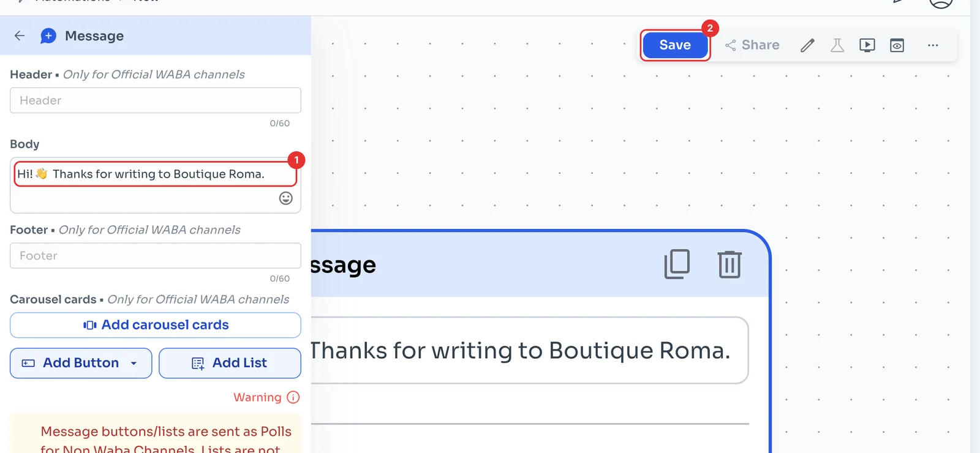Save the automation

tap(675, 45)
